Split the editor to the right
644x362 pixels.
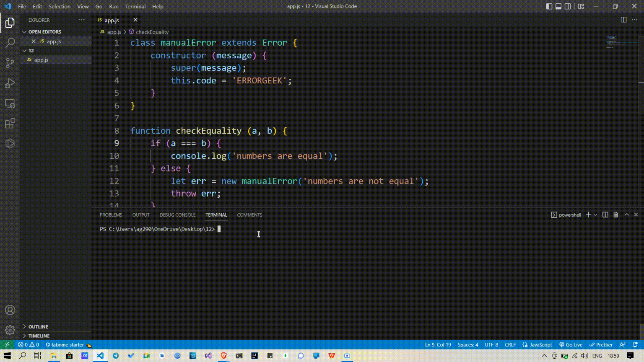(623, 20)
